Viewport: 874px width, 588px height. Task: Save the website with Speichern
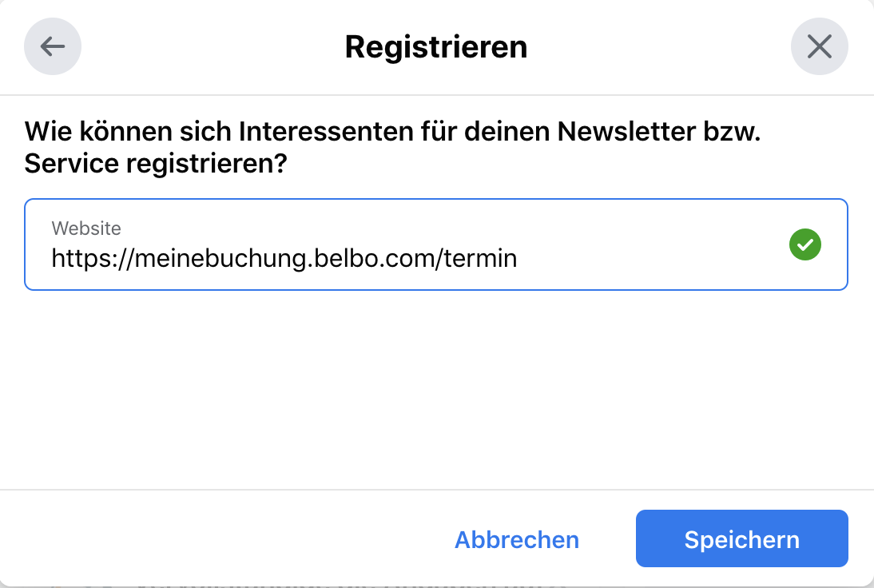pyautogui.click(x=742, y=538)
